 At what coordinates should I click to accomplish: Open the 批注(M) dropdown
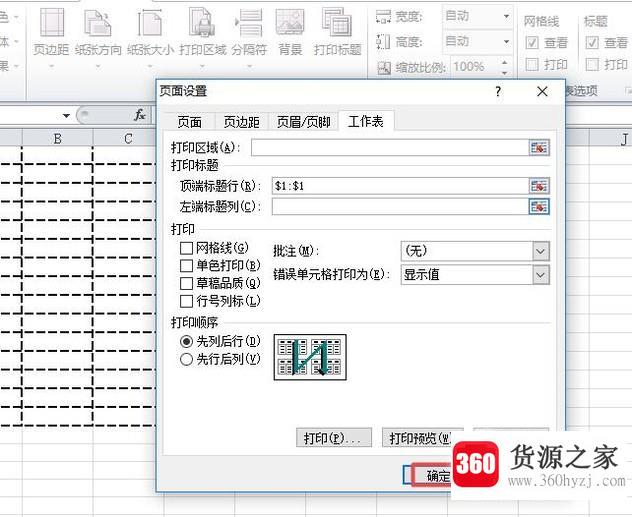pos(541,251)
